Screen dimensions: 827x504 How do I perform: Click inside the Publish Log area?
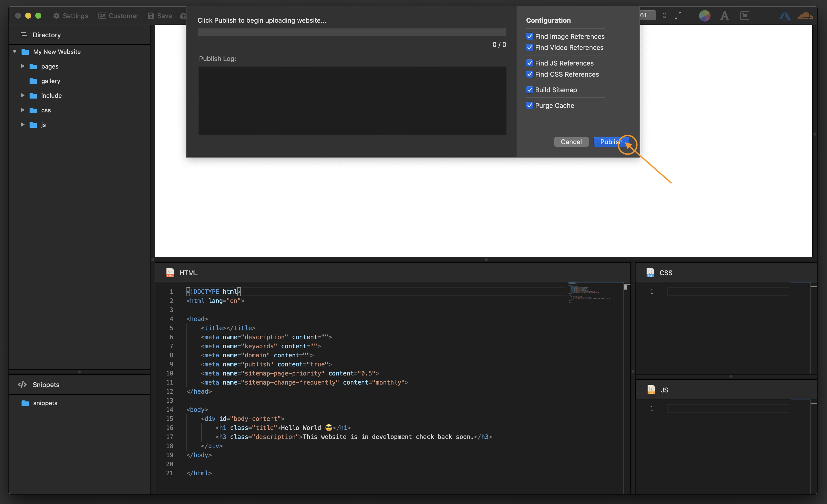click(x=352, y=101)
